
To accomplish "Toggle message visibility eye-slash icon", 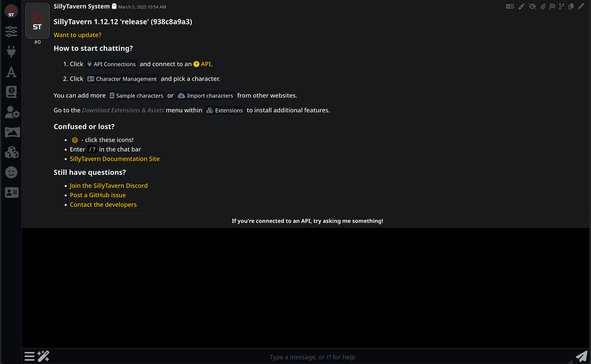I will coord(532,6).
